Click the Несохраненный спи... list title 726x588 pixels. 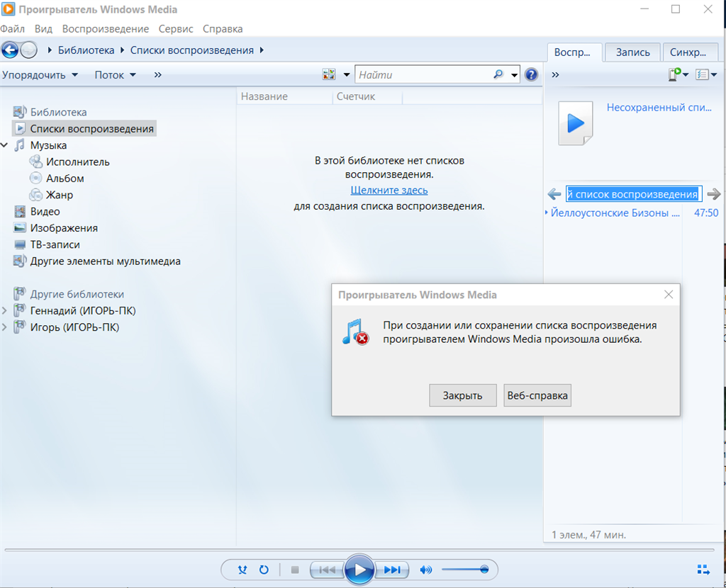click(x=659, y=108)
